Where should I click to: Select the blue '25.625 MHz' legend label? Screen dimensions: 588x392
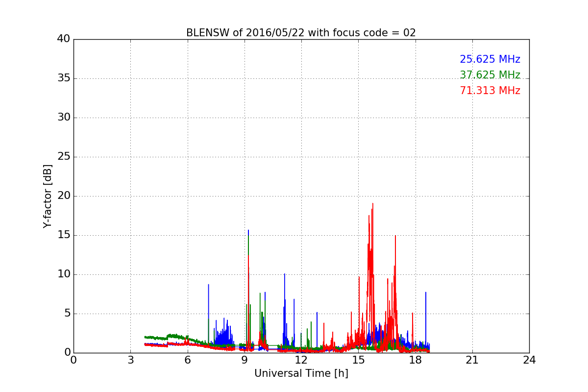490,59
